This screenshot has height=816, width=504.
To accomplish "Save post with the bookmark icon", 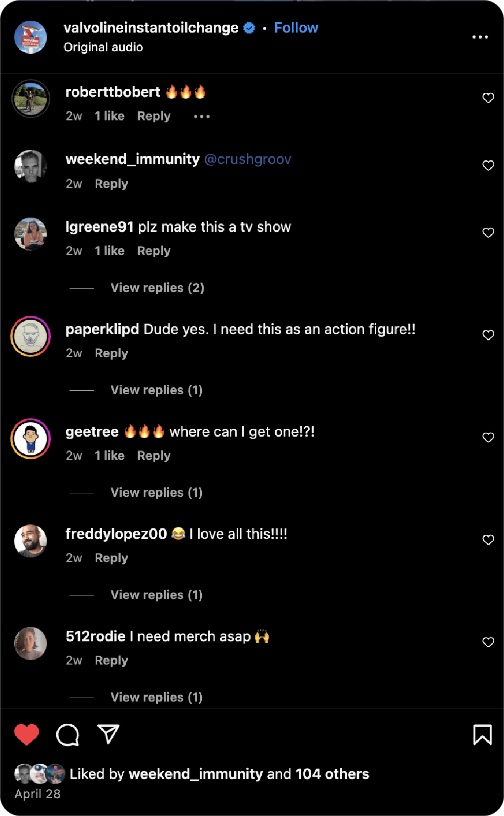I will coord(482,735).
